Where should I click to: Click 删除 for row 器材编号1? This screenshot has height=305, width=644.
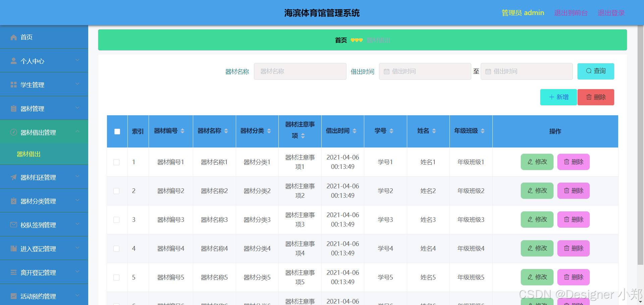click(574, 162)
